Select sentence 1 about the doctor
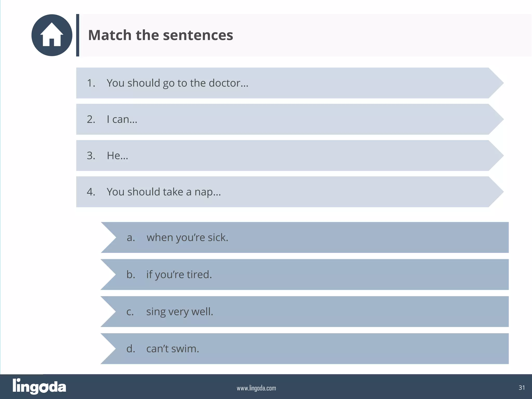This screenshot has width=532, height=399. (290, 83)
